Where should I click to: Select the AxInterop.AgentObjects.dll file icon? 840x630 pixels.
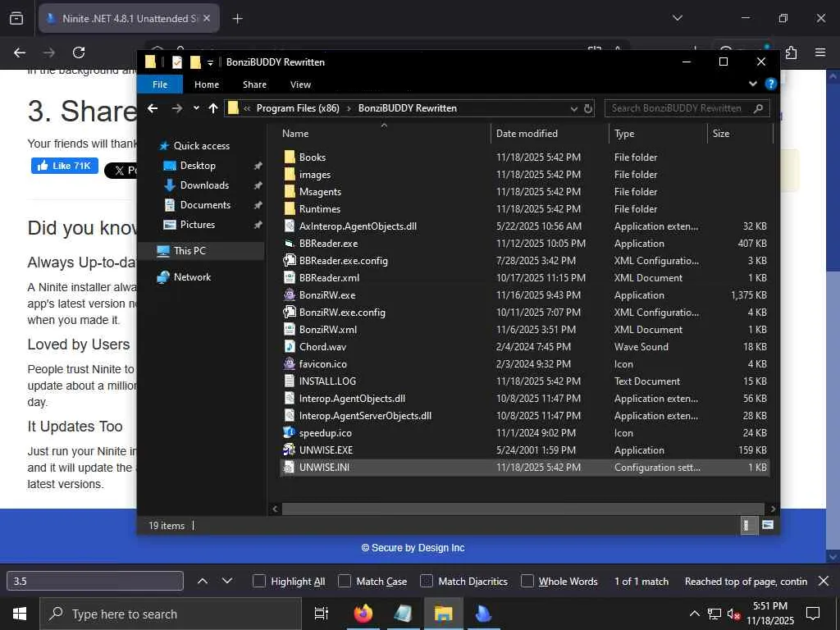[290, 226]
